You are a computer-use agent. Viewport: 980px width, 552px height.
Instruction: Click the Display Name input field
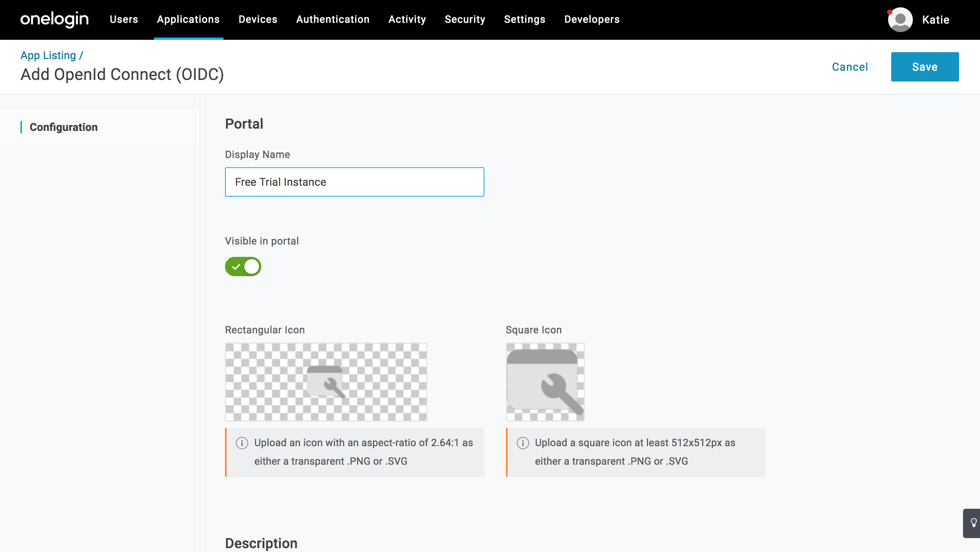(354, 182)
